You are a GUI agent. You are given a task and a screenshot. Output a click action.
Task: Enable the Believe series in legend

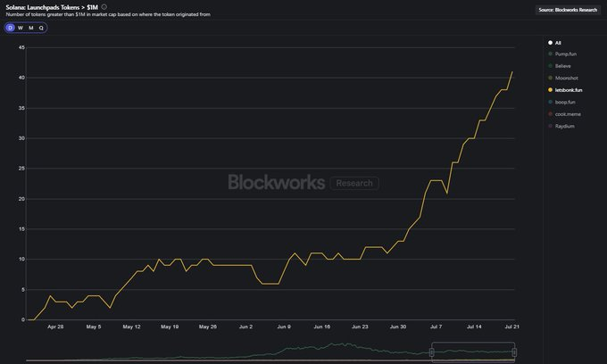click(564, 67)
